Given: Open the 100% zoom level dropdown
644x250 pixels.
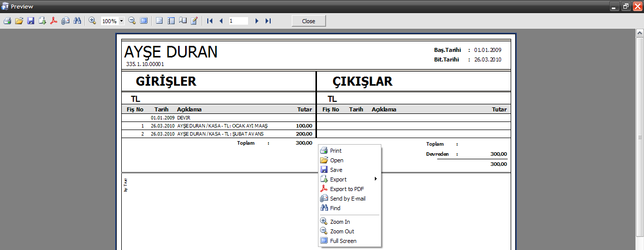Looking at the screenshot, I should (x=122, y=21).
